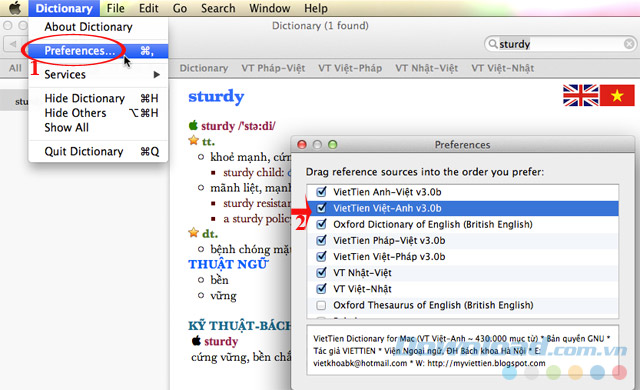Clear the search field with X icon

pyautogui.click(x=629, y=44)
